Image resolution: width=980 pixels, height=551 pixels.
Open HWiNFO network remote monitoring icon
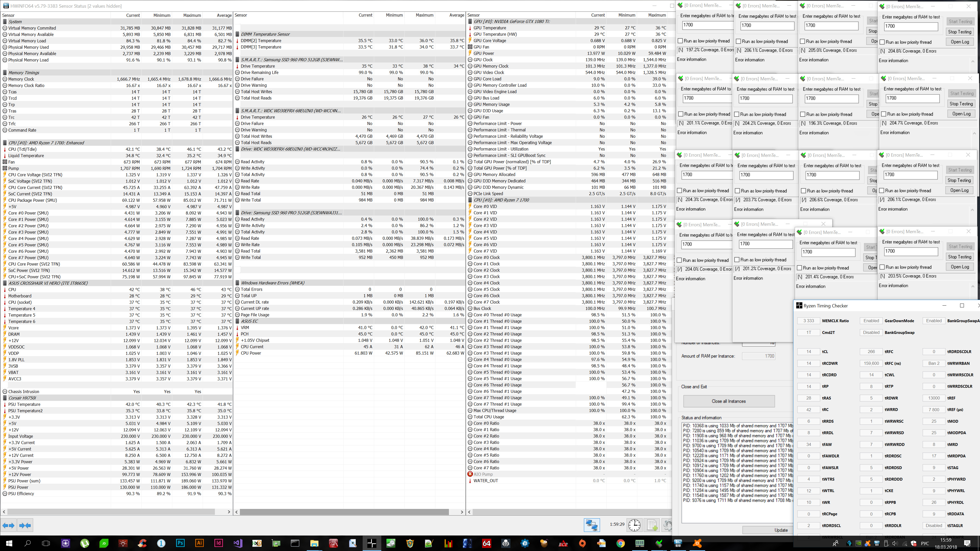pyautogui.click(x=592, y=525)
